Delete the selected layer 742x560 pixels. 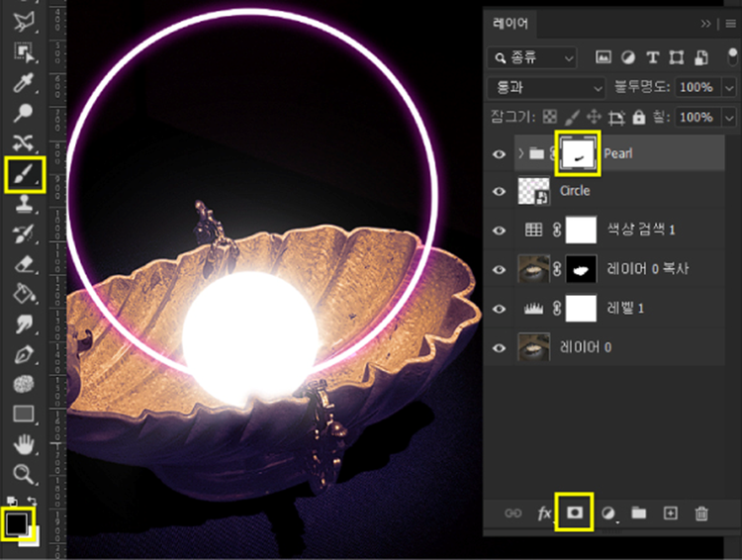(701, 513)
